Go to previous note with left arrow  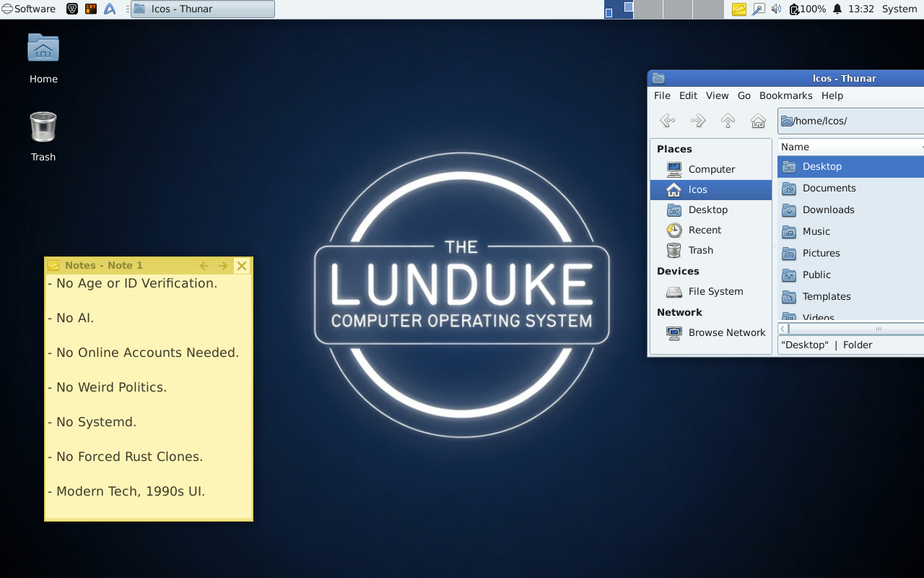click(x=204, y=266)
